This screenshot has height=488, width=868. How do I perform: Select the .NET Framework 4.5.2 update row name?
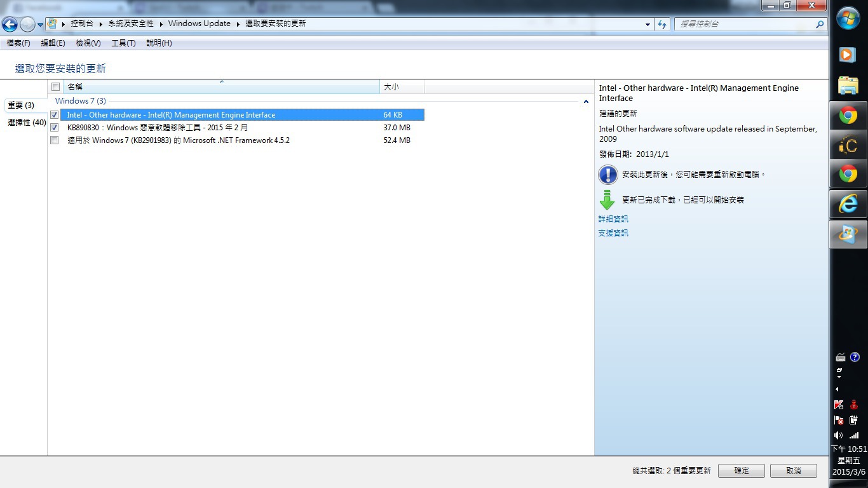click(179, 140)
